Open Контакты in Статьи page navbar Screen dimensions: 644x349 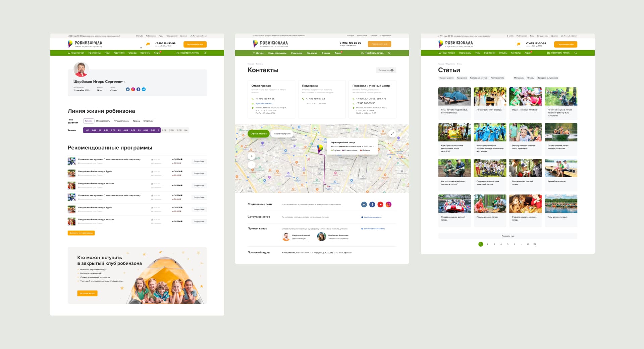[x=516, y=53]
